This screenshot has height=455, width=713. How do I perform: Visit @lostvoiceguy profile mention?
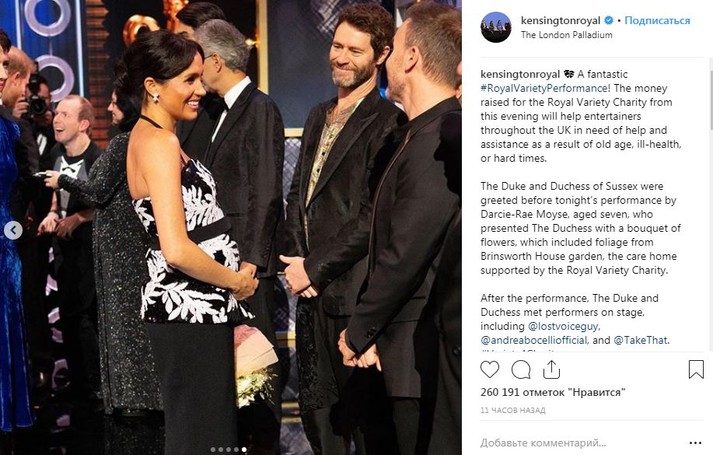click(x=563, y=326)
